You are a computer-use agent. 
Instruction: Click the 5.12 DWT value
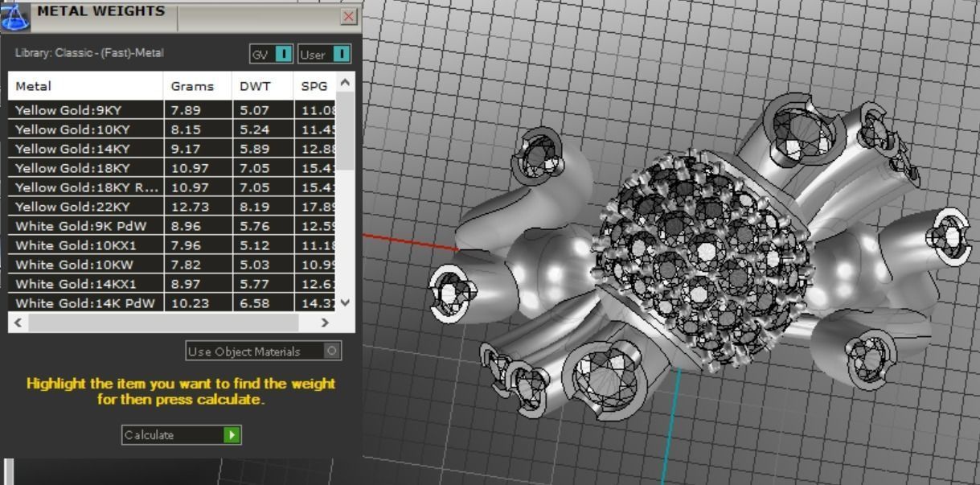coord(254,245)
